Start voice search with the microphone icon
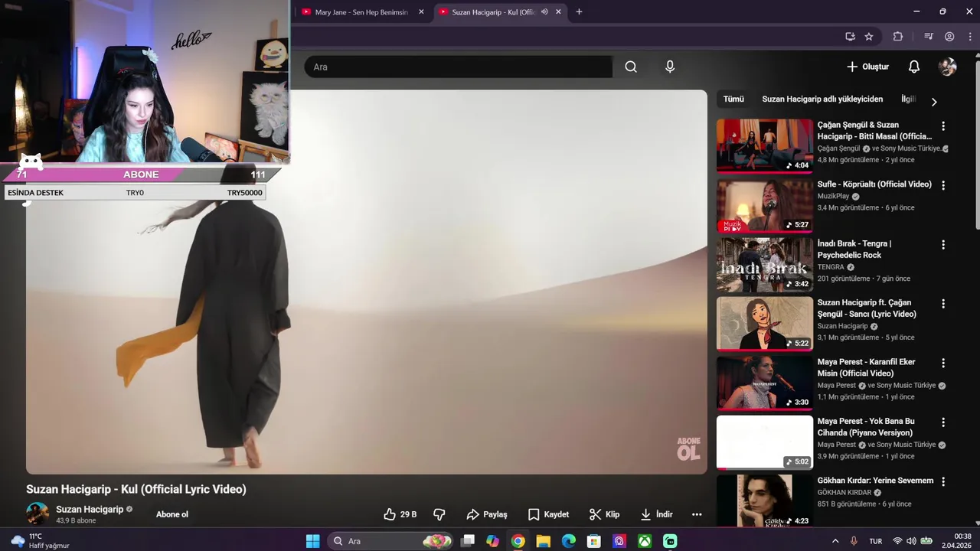The height and width of the screenshot is (551, 980). 670,67
